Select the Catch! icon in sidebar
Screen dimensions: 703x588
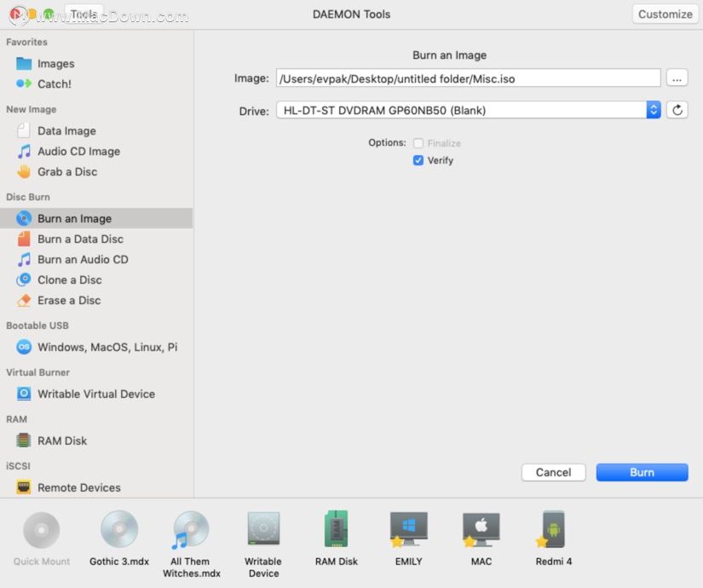24,84
